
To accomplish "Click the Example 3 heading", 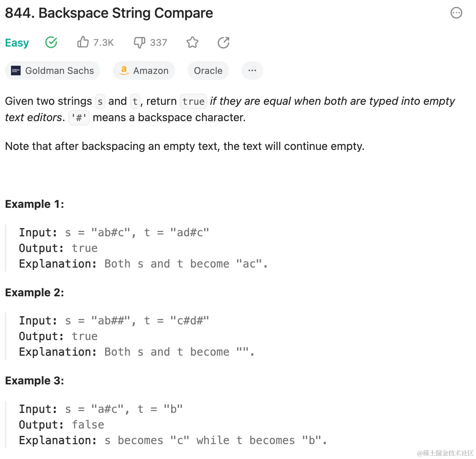I will (x=34, y=380).
